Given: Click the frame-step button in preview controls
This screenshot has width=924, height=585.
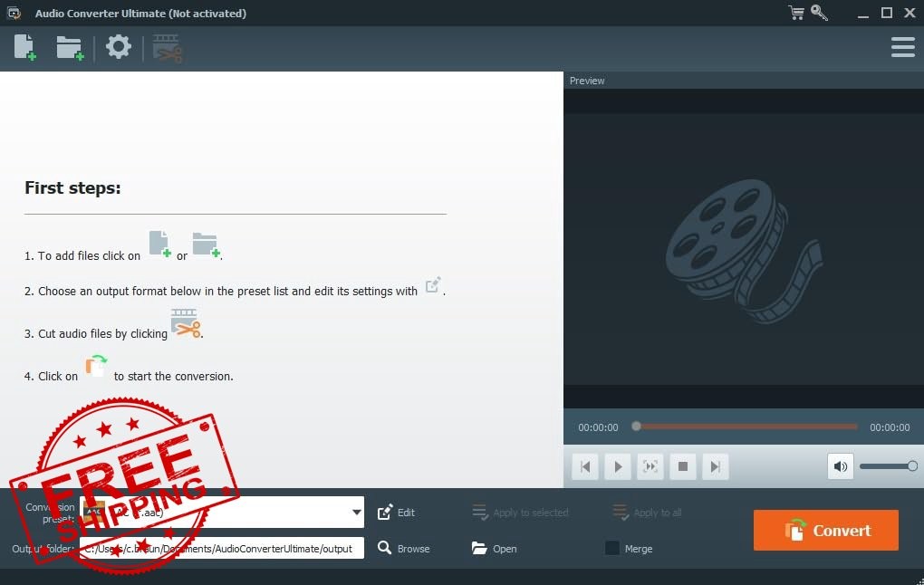Looking at the screenshot, I should click(650, 466).
